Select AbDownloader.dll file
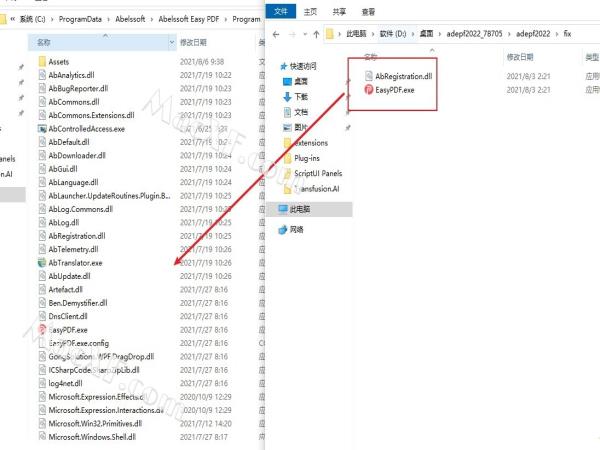The height and width of the screenshot is (450, 600). click(77, 155)
